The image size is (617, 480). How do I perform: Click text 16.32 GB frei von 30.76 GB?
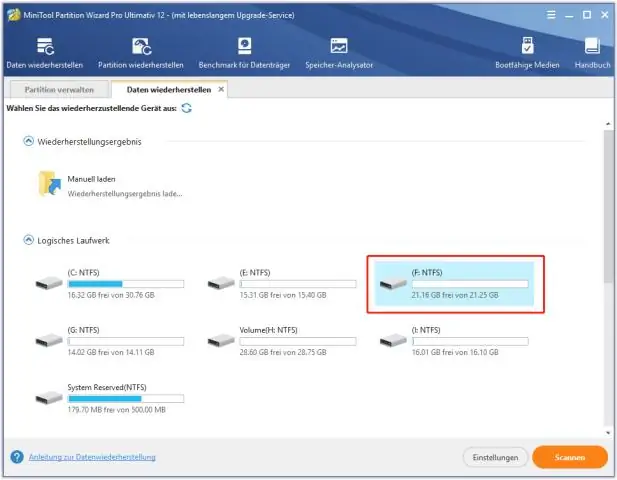[x=111, y=295]
